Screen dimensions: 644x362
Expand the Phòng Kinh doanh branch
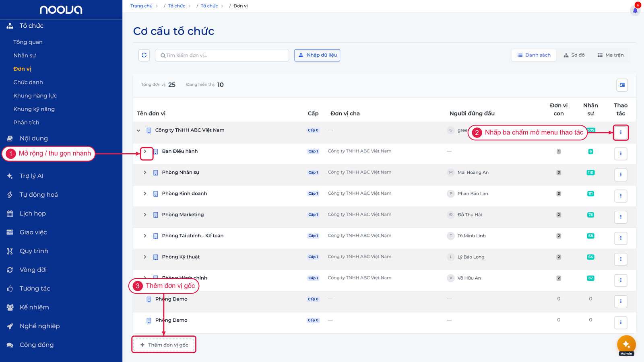[x=145, y=193]
